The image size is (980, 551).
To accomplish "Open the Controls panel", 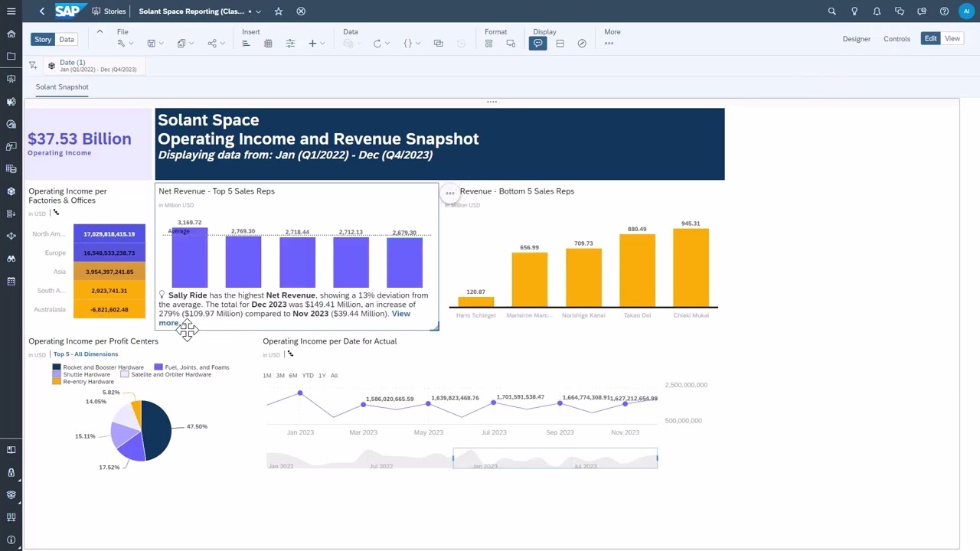I will tap(897, 39).
